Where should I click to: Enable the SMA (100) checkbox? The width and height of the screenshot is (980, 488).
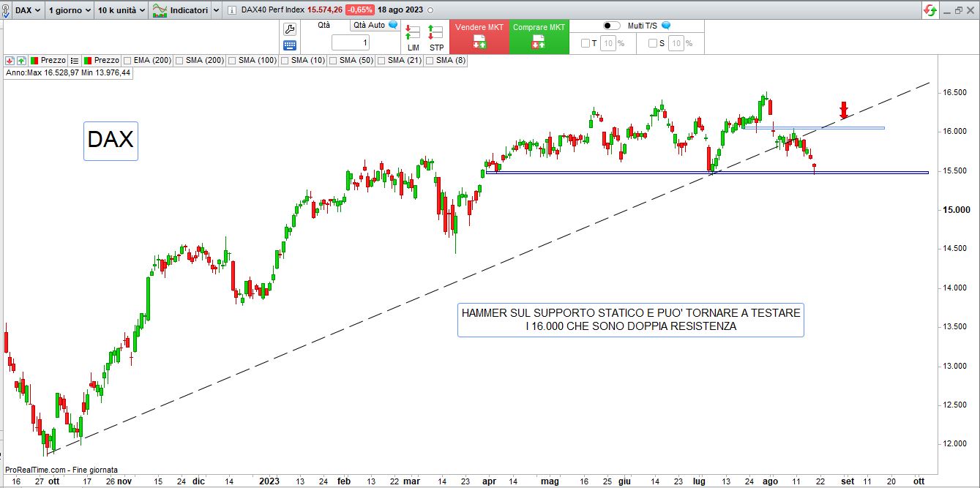[x=232, y=61]
